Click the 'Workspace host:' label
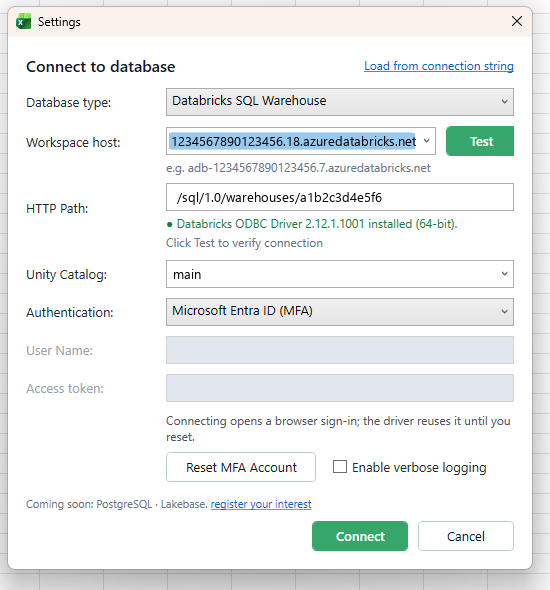The height and width of the screenshot is (590, 550). pos(73,143)
